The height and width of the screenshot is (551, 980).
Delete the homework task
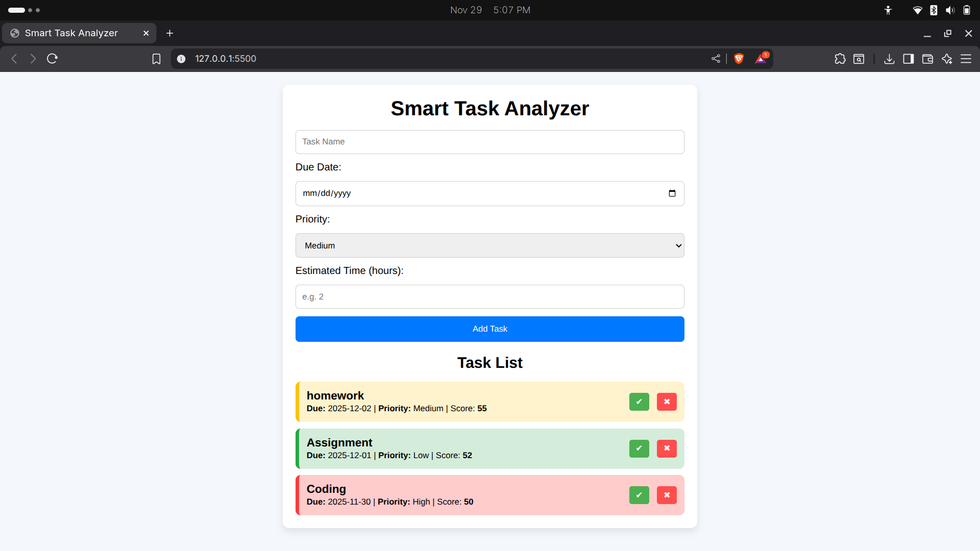pyautogui.click(x=667, y=402)
